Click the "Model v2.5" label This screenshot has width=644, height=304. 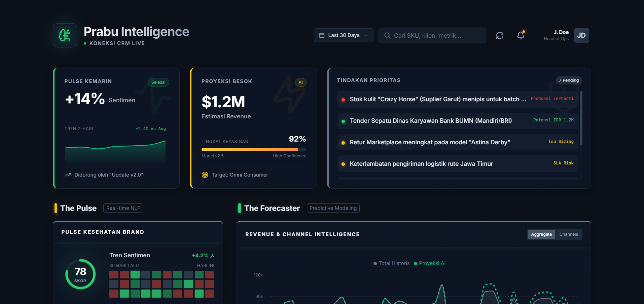pyautogui.click(x=213, y=156)
